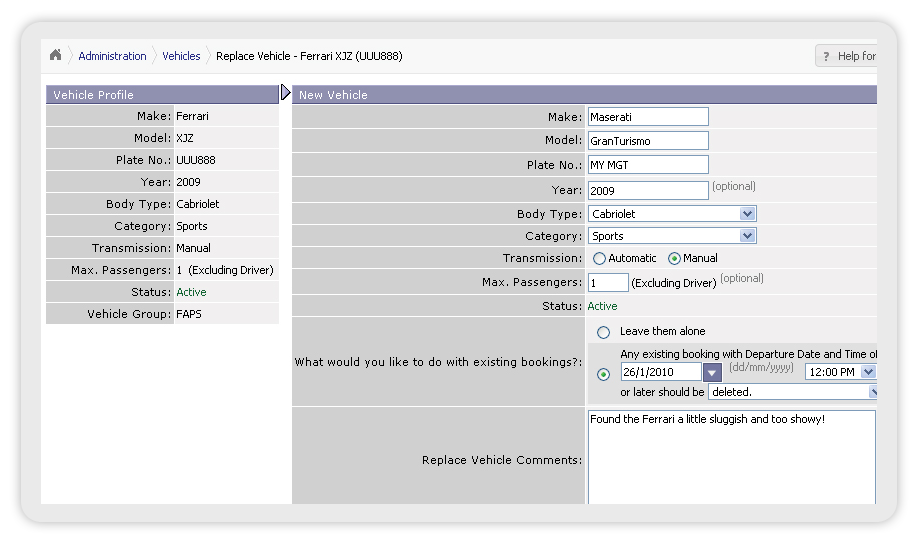The width and height of the screenshot is (918, 544).
Task: Click the Vehicle Profile panel header
Action: point(162,95)
